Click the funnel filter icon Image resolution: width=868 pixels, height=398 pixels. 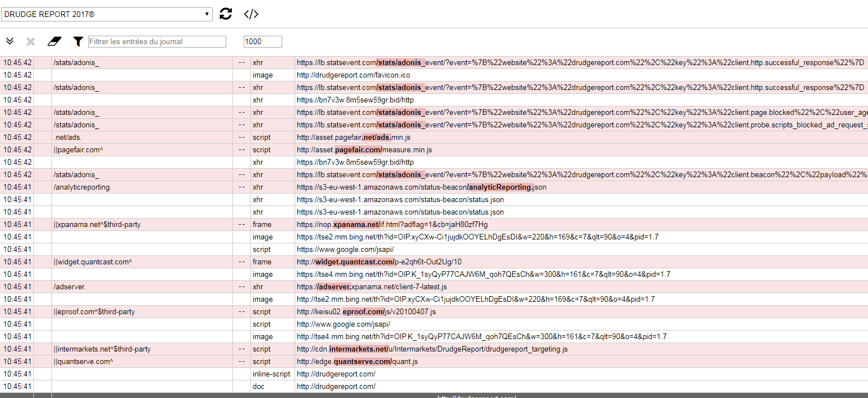78,41
